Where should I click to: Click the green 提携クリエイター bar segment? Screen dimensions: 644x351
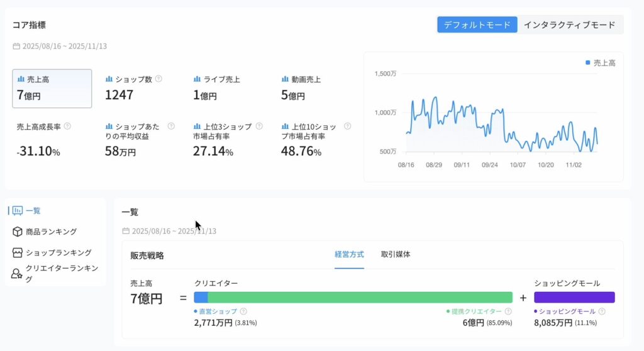click(x=360, y=298)
